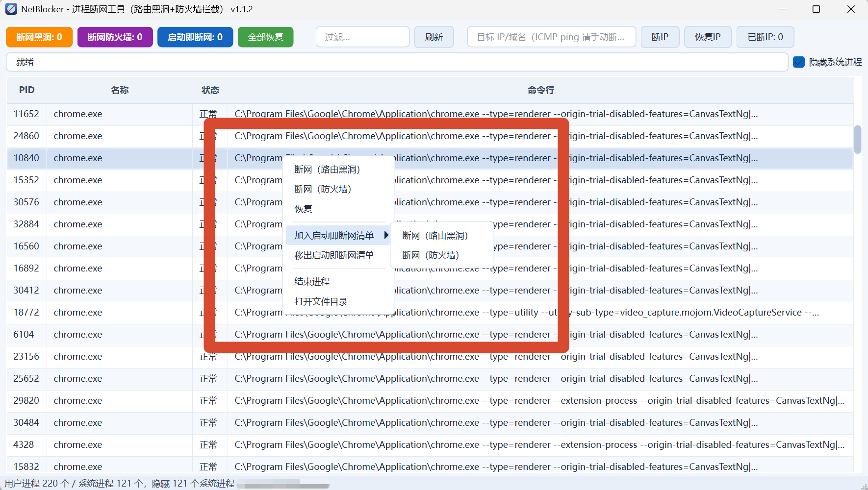Select process row with PID 25652
This screenshot has height=490, width=868.
coord(430,379)
